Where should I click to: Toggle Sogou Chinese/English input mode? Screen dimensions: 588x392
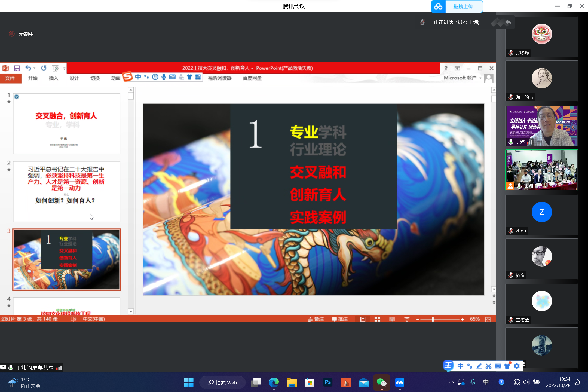tap(138, 77)
